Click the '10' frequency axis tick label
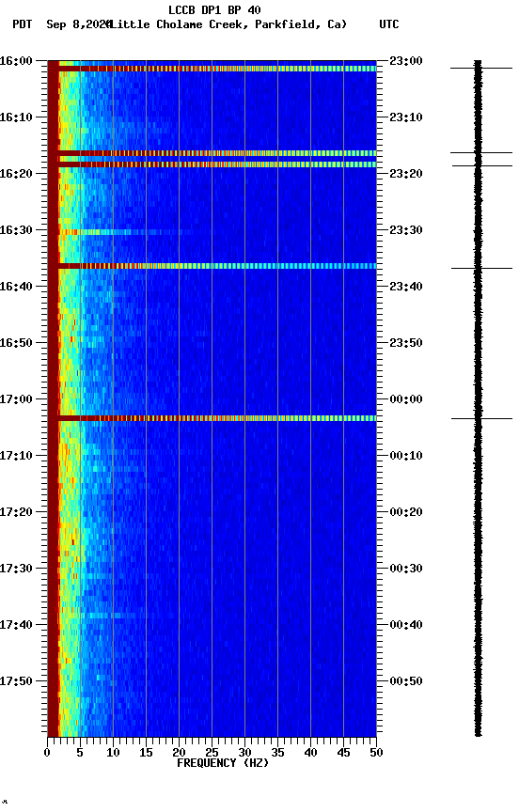The image size is (519, 812). tap(113, 753)
